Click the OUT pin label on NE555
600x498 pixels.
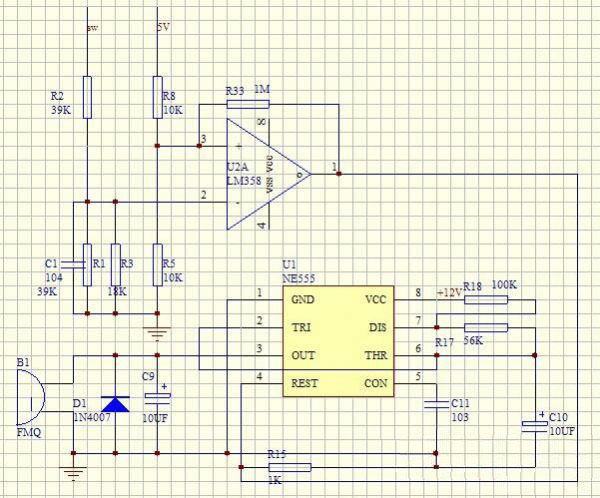tap(303, 355)
